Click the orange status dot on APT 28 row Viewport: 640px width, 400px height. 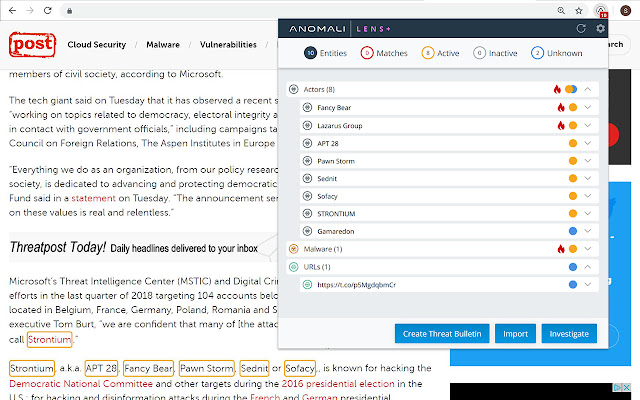tap(573, 143)
